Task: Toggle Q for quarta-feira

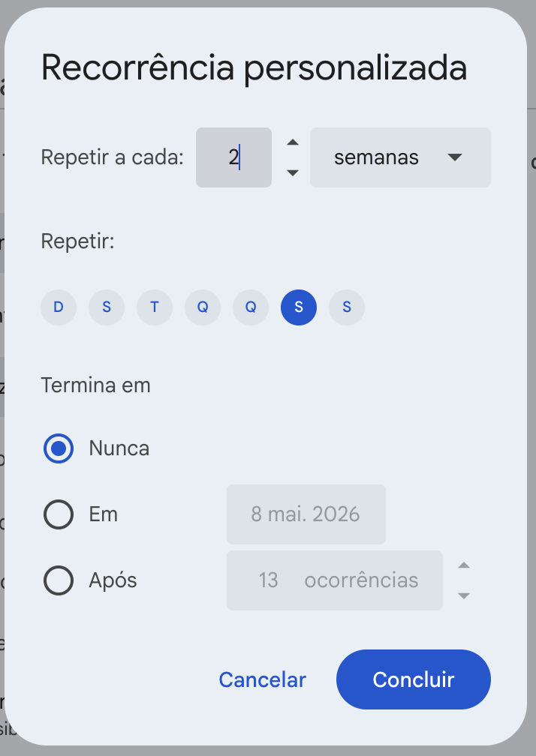Action: 203,307
